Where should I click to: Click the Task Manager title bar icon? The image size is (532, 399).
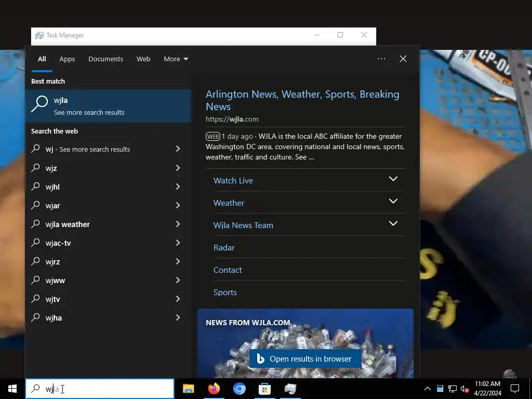coord(39,35)
